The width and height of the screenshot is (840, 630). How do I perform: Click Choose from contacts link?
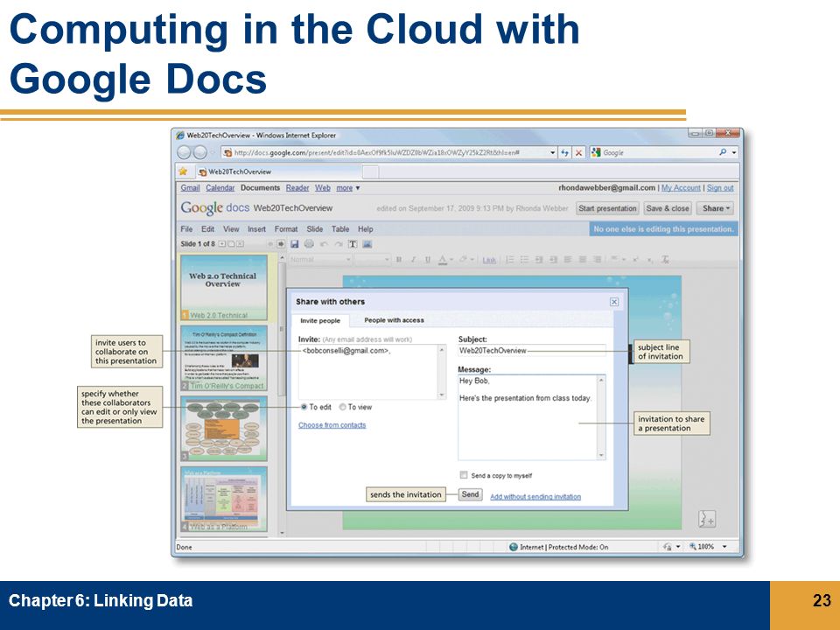[x=332, y=425]
